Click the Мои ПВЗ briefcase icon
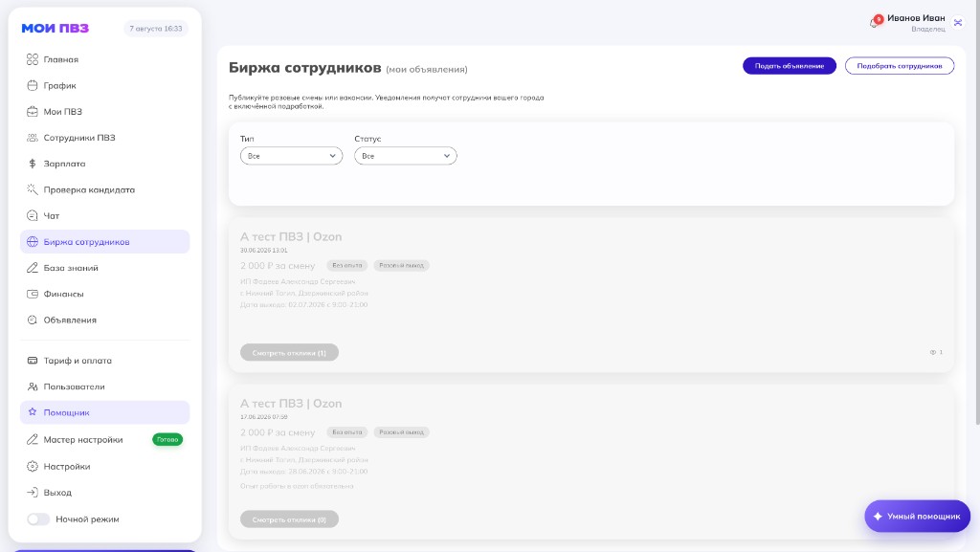980x552 pixels. tap(33, 112)
